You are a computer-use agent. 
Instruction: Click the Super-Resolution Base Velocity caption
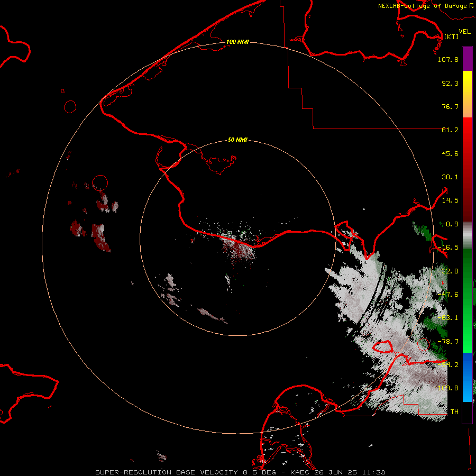(240, 472)
